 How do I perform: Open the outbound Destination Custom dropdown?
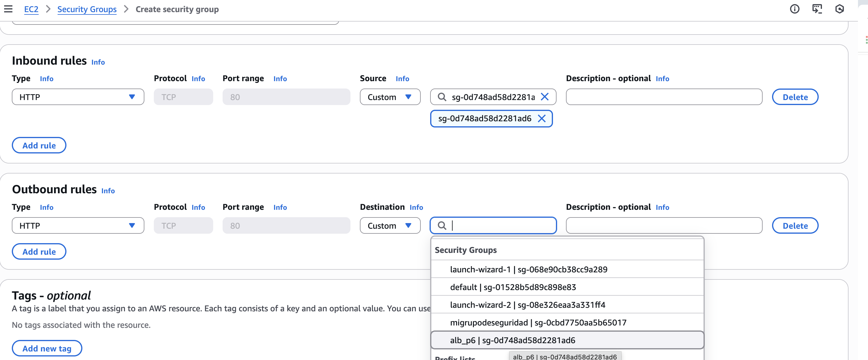click(390, 226)
